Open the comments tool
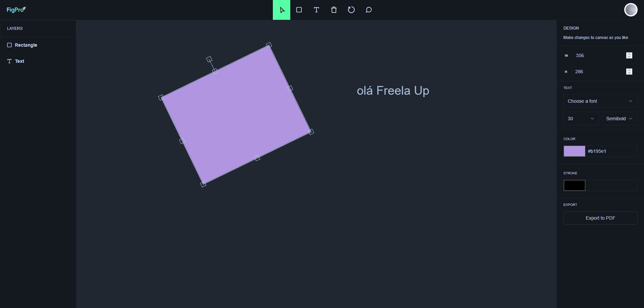Screen dimensions: 644x308 (369, 10)
